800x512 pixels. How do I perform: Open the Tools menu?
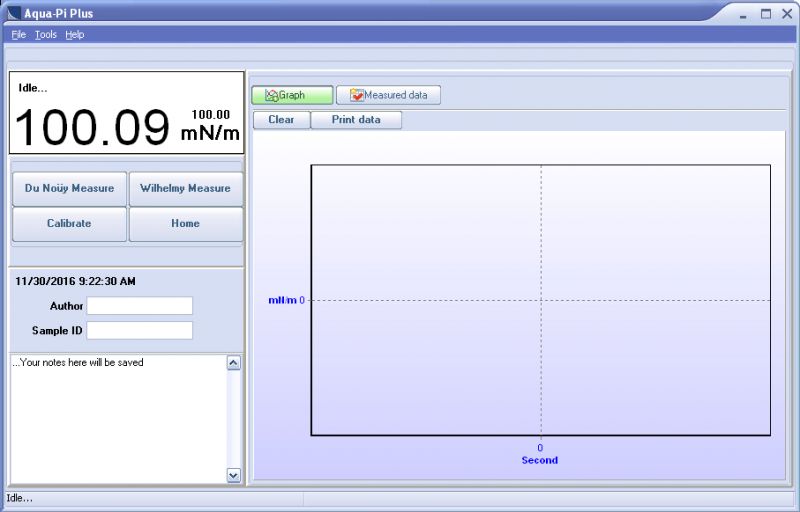tap(45, 35)
